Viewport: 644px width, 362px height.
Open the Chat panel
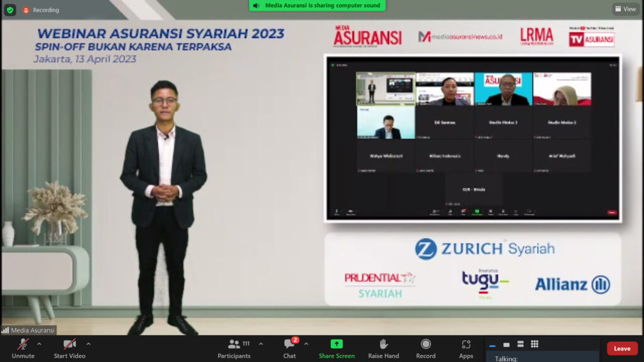click(289, 348)
